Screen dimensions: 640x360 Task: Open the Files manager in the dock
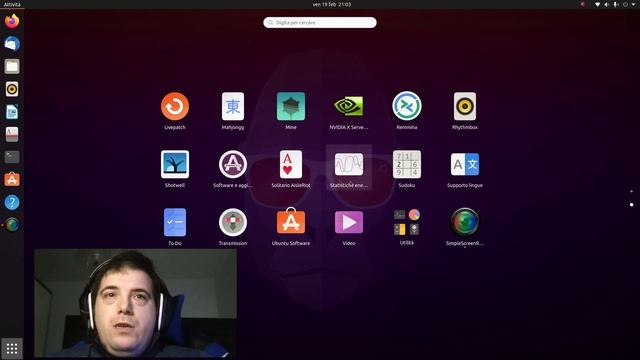tap(12, 66)
